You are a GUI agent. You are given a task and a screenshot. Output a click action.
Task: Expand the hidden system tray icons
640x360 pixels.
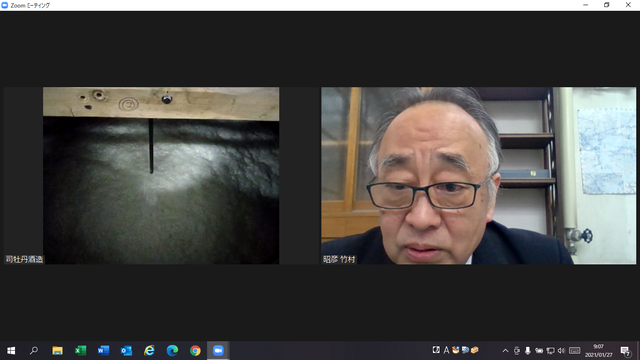[x=505, y=351]
